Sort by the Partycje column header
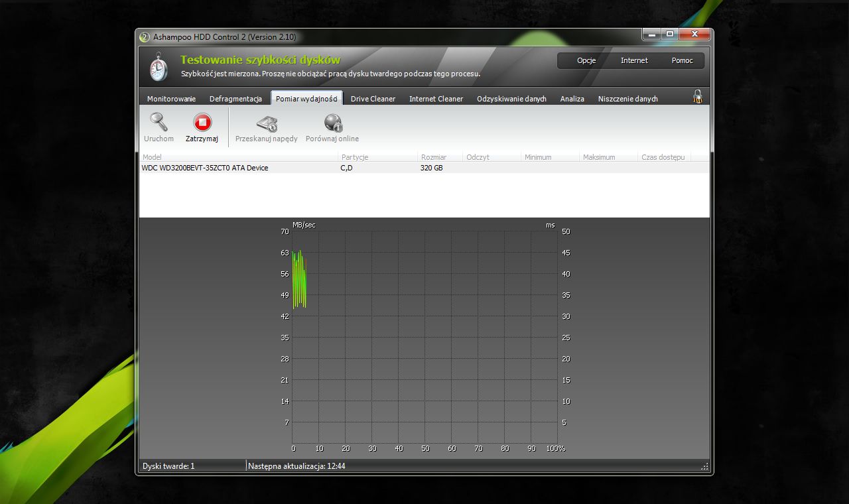The height and width of the screenshot is (504, 849). coord(378,157)
